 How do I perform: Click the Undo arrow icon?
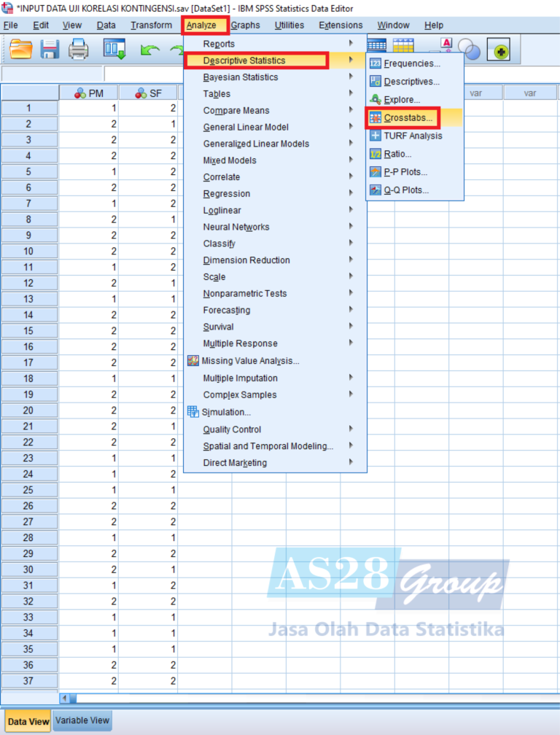[149, 50]
